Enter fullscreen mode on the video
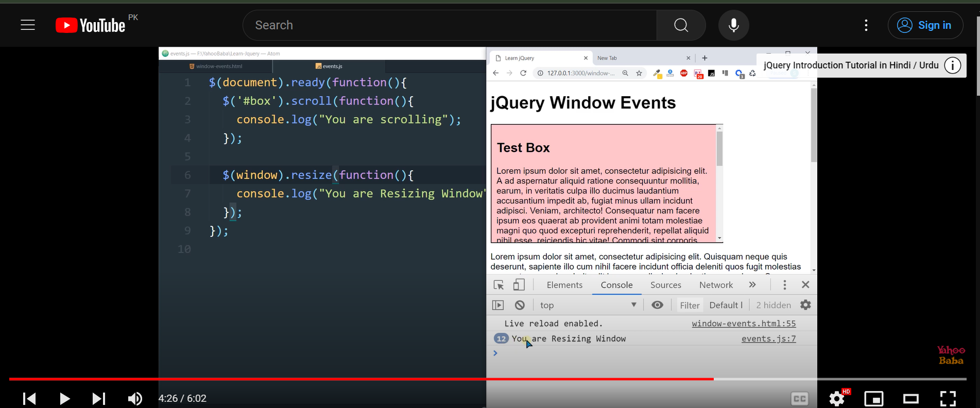The image size is (980, 408). pos(948,398)
